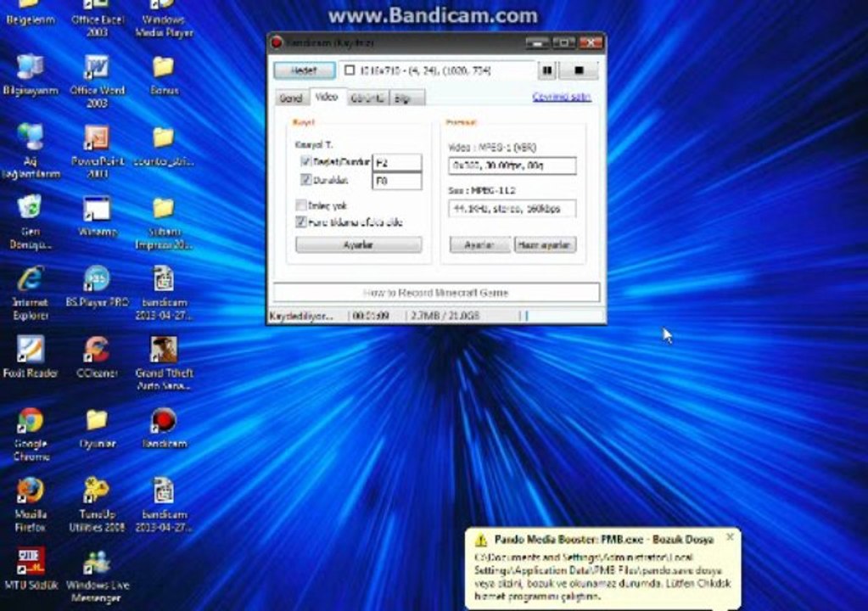Launch Internet Explorer from desktop
The height and width of the screenshot is (611, 868).
pyautogui.click(x=30, y=279)
